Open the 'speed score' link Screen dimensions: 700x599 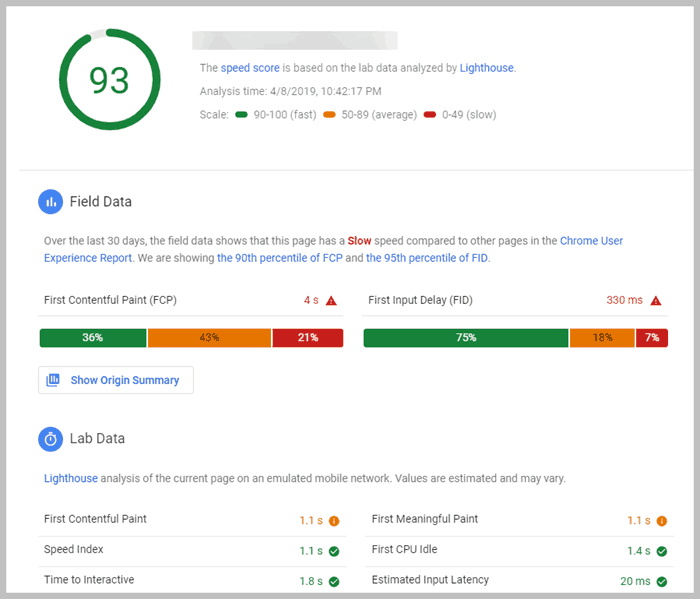pos(250,68)
